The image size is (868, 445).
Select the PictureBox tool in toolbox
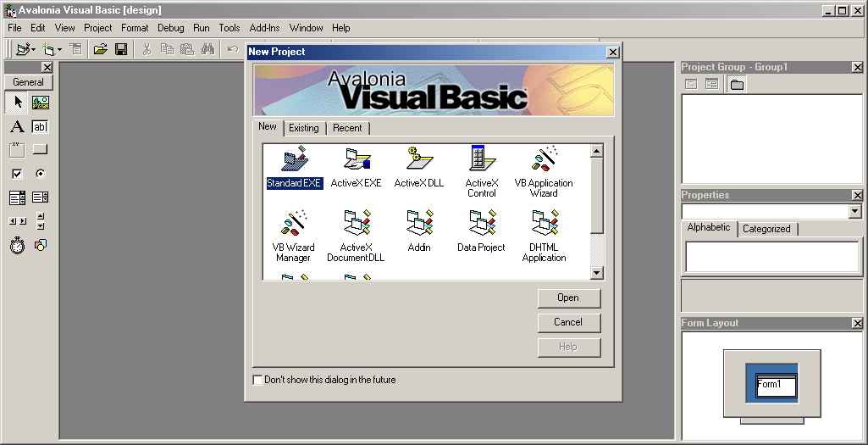(40, 103)
